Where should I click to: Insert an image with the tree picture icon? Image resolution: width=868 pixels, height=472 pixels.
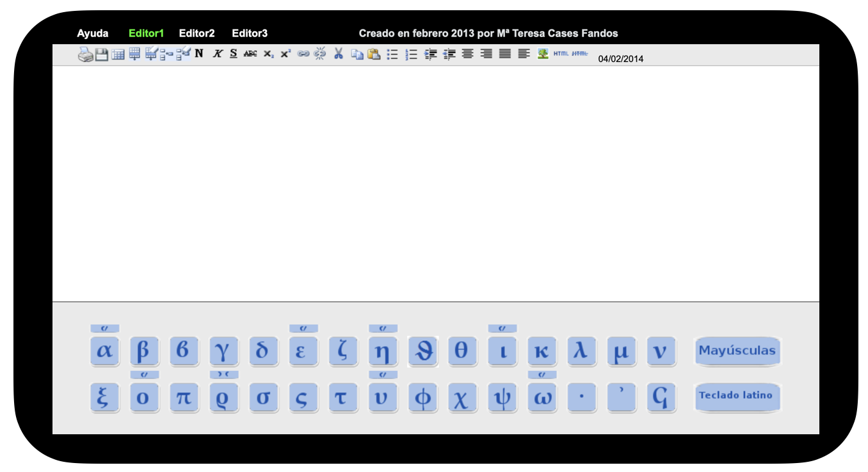click(543, 54)
